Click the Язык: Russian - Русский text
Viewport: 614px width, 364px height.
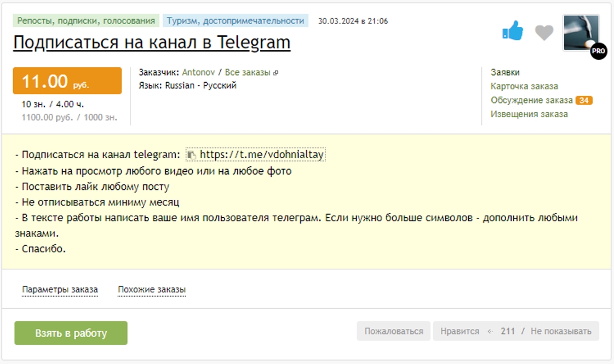[187, 85]
